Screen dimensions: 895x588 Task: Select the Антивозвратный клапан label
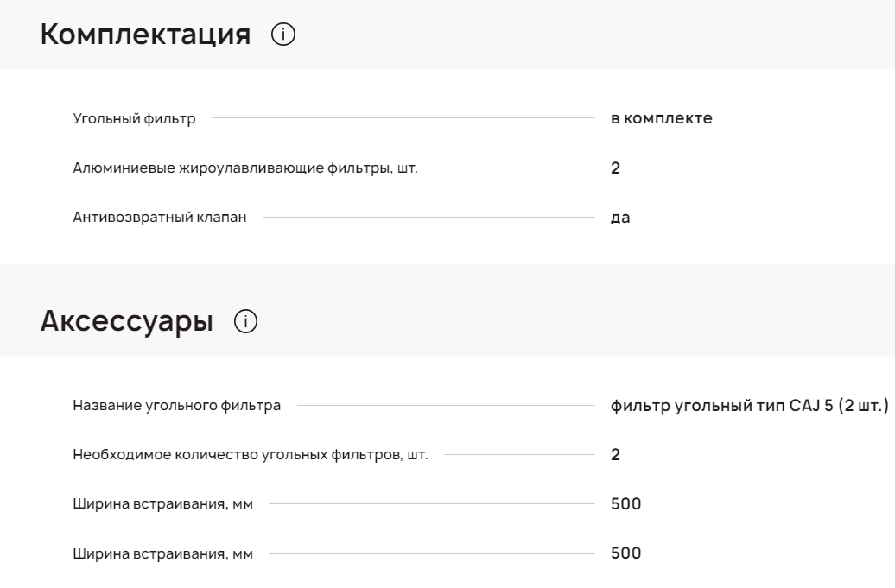click(x=160, y=218)
